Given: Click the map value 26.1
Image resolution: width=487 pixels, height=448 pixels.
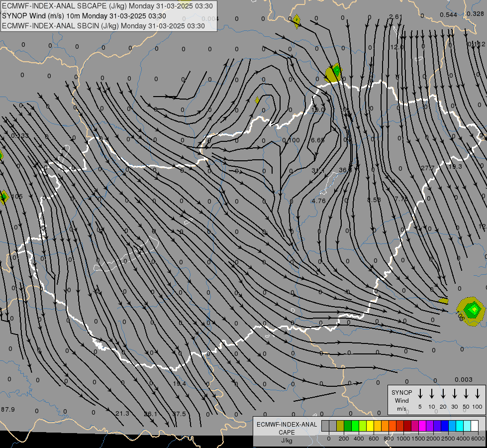Looking at the screenshot, I should 151,414.
